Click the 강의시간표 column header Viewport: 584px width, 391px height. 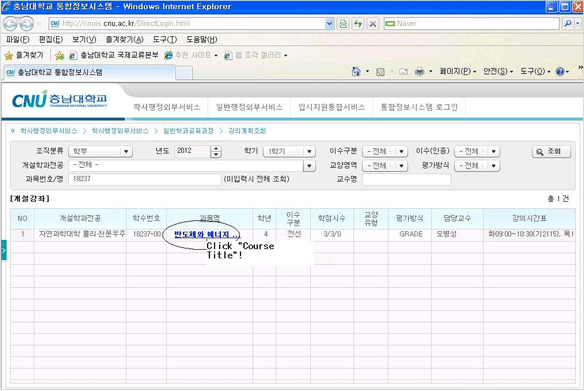[529, 219]
